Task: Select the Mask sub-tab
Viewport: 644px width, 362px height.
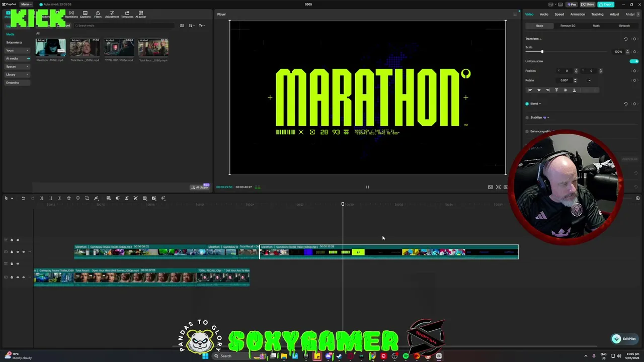Action: pyautogui.click(x=596, y=26)
